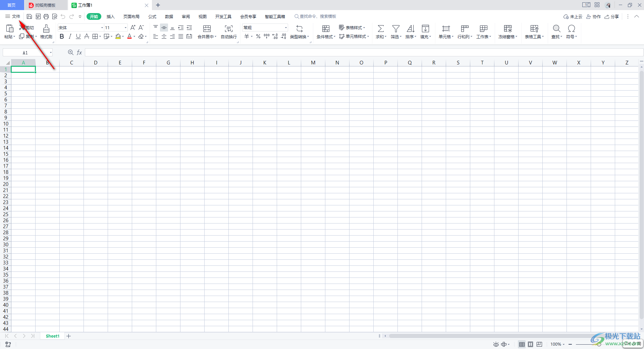
Task: Click the Sort (排序) icon
Action: pos(411,29)
